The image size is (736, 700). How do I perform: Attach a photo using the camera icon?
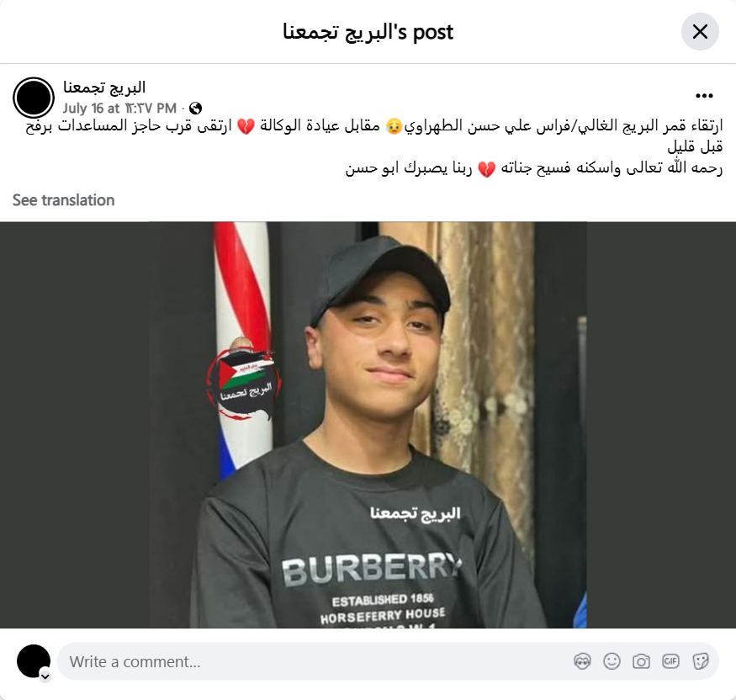[641, 661]
